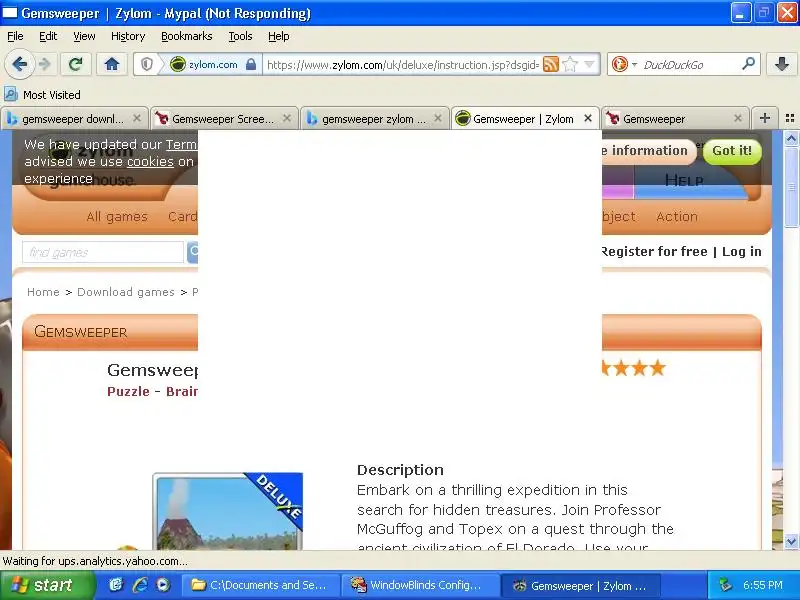Click the Gemsweeper Deluxe game thumbnail

pos(228,511)
